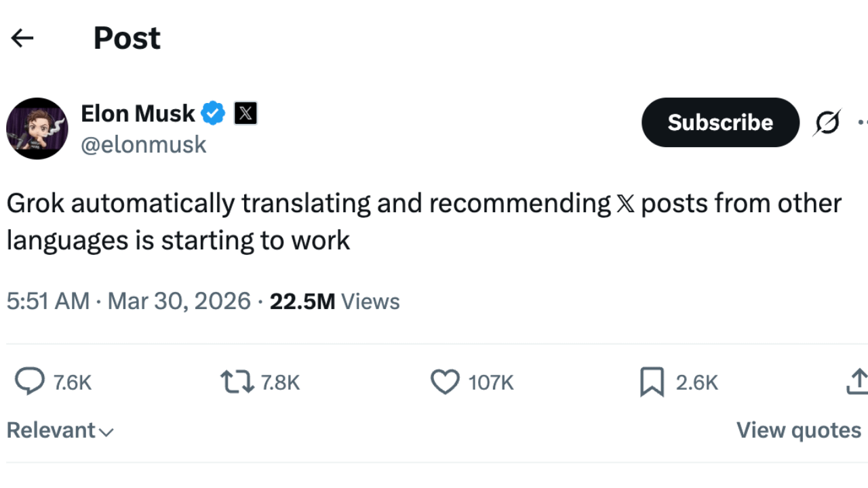Open the 22.5M Views analytics
The width and height of the screenshot is (868, 488).
[x=334, y=301]
